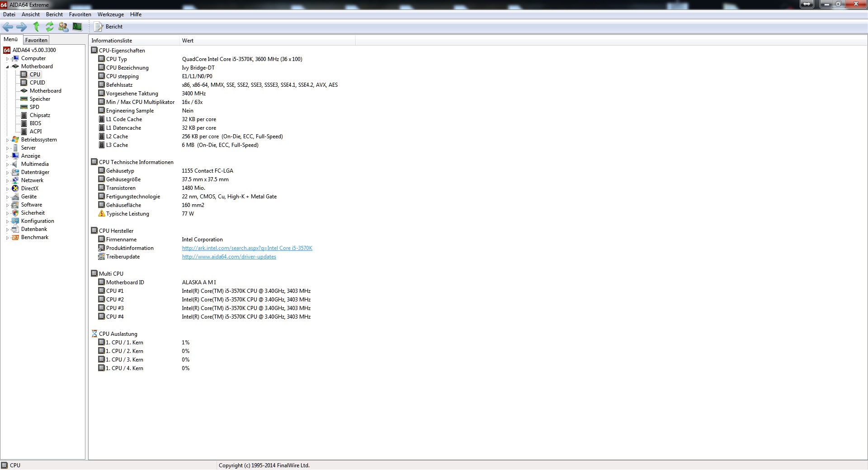Click the Forward navigation arrow
This screenshot has width=868, height=470.
coord(21,27)
